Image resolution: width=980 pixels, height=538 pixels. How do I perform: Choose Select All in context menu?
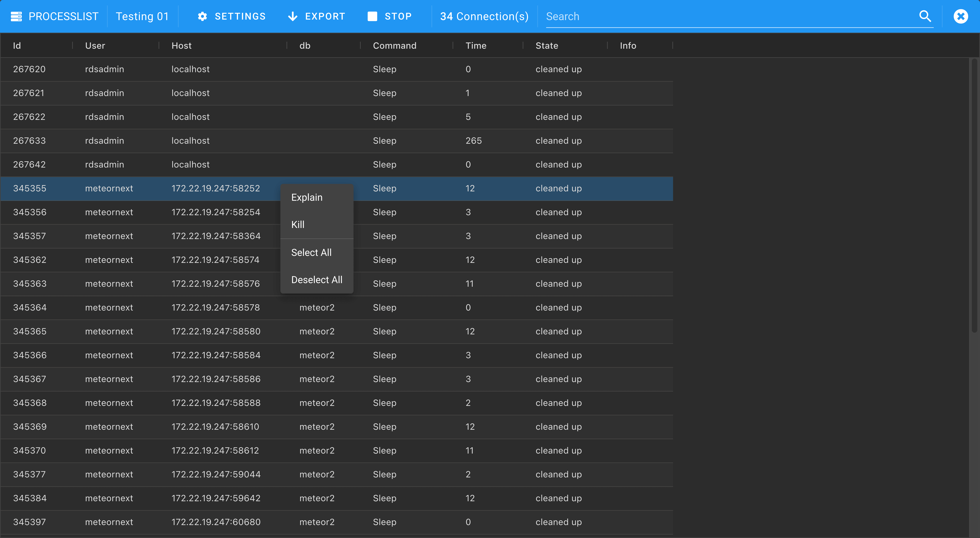[x=317, y=252]
